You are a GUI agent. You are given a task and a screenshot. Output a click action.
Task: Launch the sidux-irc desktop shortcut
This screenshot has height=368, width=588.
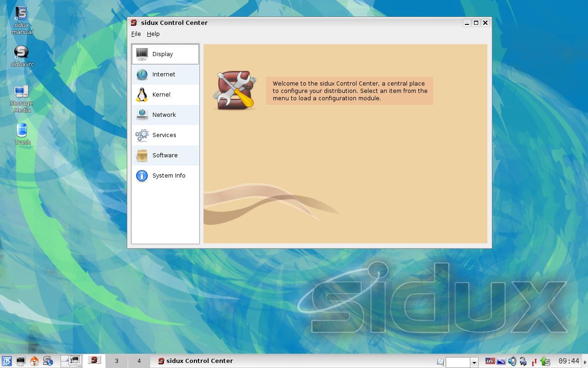click(x=22, y=56)
